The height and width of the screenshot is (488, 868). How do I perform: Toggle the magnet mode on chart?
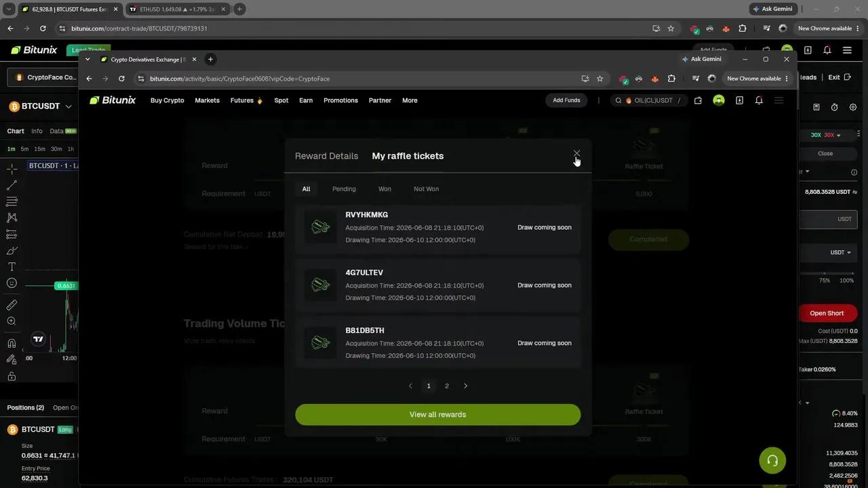tap(12, 343)
